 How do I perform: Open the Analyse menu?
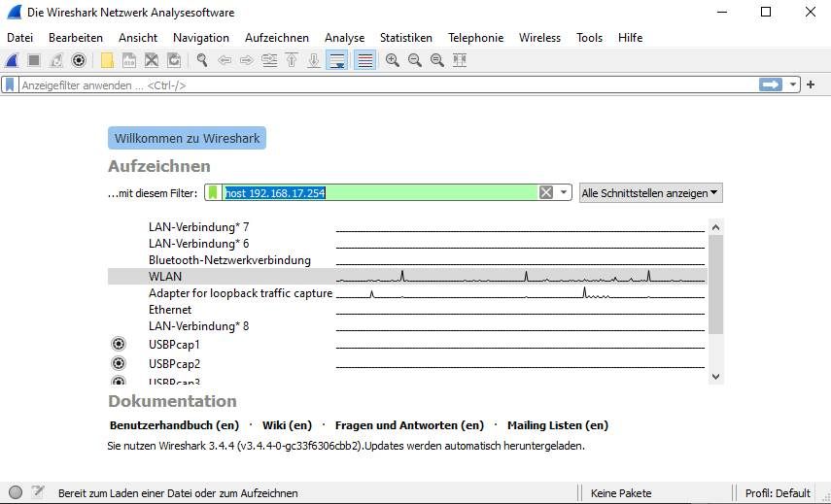coord(344,38)
